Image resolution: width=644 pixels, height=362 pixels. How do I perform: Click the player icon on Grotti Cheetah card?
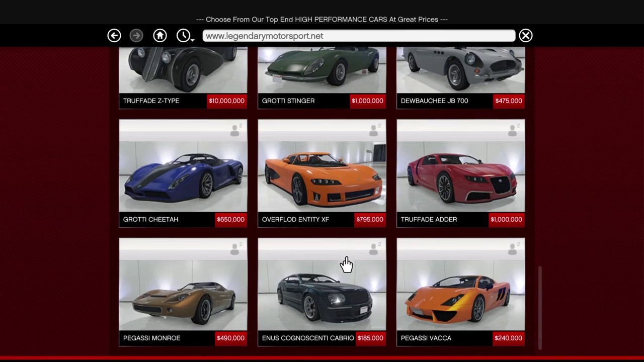click(235, 130)
